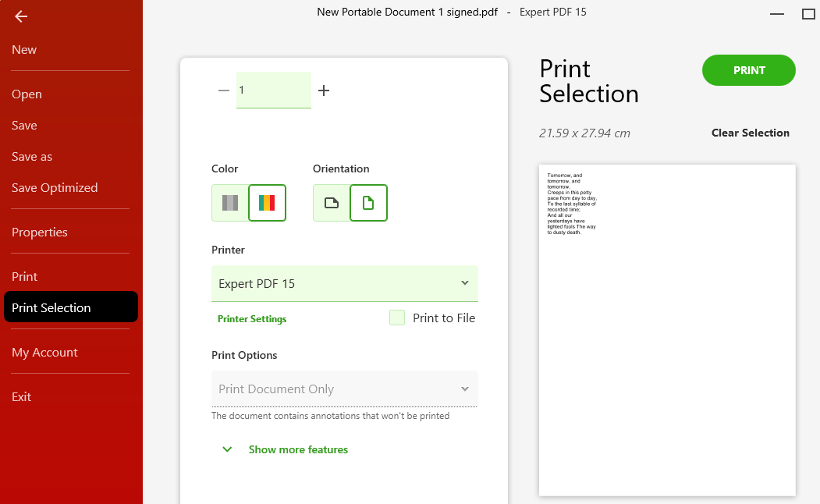This screenshot has height=504, width=820.
Task: Expand Show more features chevron
Action: click(227, 449)
